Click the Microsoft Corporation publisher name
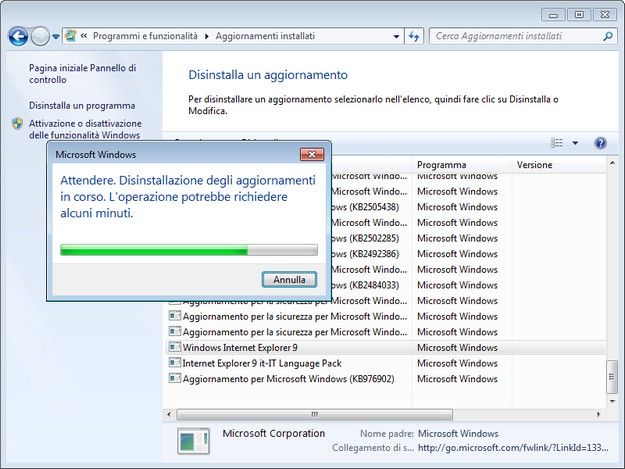 (274, 433)
